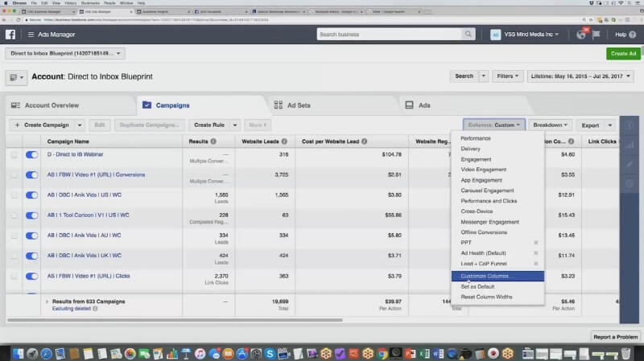Image resolution: width=644 pixels, height=361 pixels.
Task: Open iTunes music icon in the Dock
Action: click(x=200, y=354)
